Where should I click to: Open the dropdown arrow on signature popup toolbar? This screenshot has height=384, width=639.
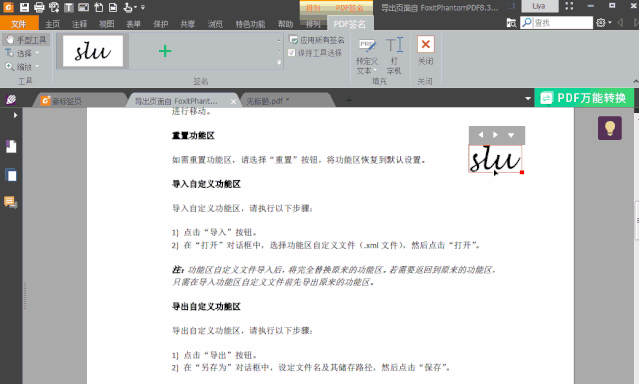(x=511, y=135)
